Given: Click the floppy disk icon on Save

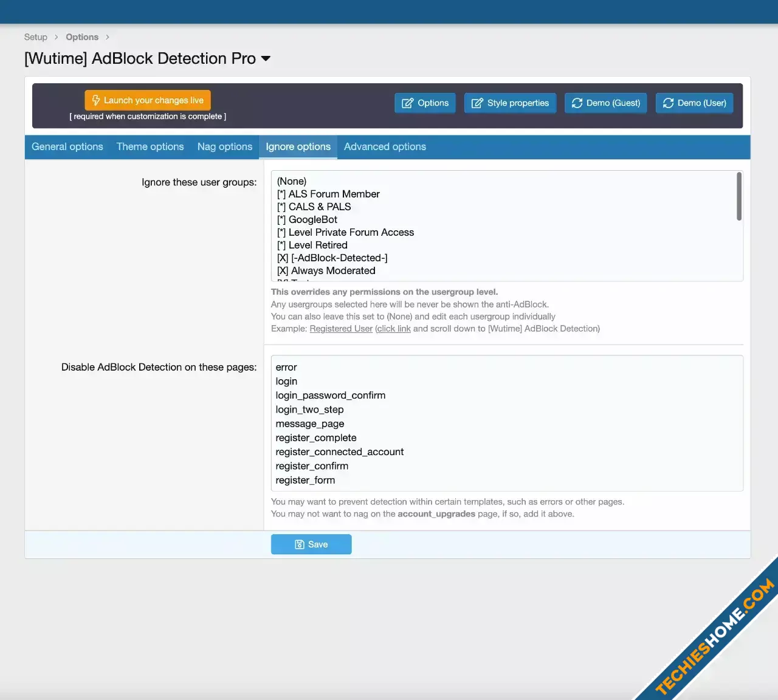Looking at the screenshot, I should click(300, 544).
